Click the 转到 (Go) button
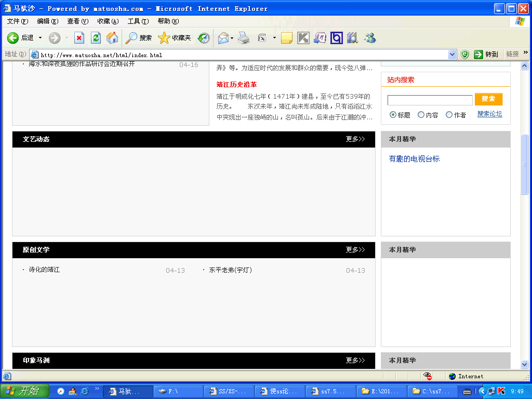Image resolution: width=532 pixels, height=399 pixels. click(486, 54)
